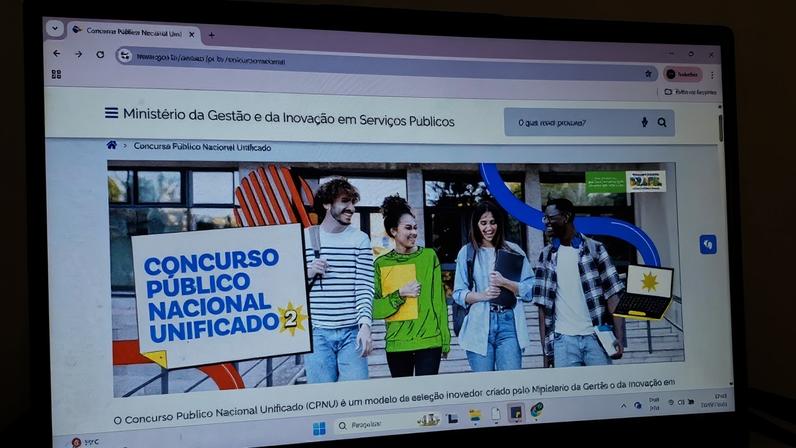
Task: Open the blank document app in taskbar
Action: [495, 414]
